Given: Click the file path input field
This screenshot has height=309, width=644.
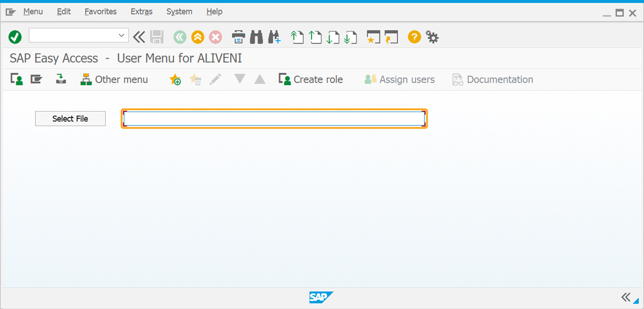Looking at the screenshot, I should [274, 119].
